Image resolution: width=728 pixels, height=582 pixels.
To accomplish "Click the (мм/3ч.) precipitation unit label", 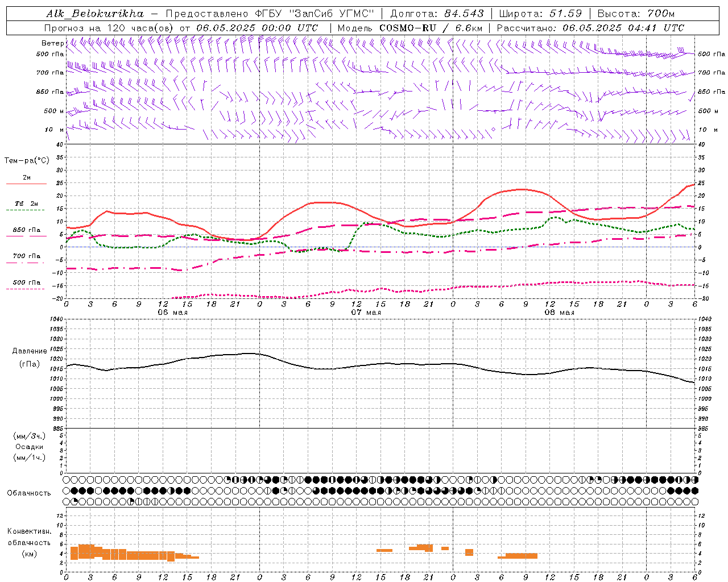I will click(x=30, y=436).
